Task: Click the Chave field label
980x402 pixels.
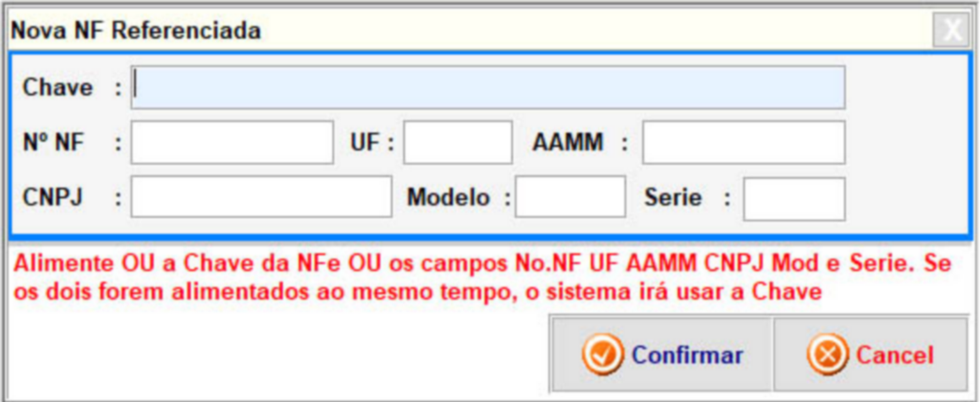Action: [x=57, y=88]
